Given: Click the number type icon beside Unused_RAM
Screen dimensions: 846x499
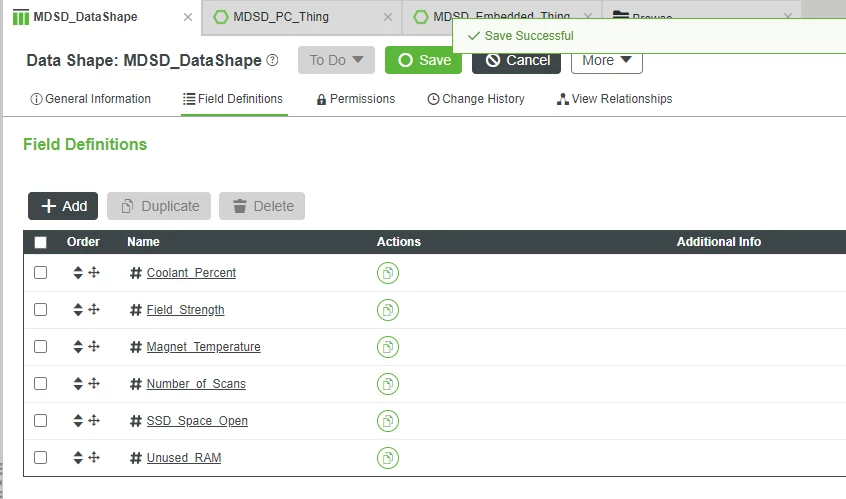Looking at the screenshot, I should [x=135, y=458].
